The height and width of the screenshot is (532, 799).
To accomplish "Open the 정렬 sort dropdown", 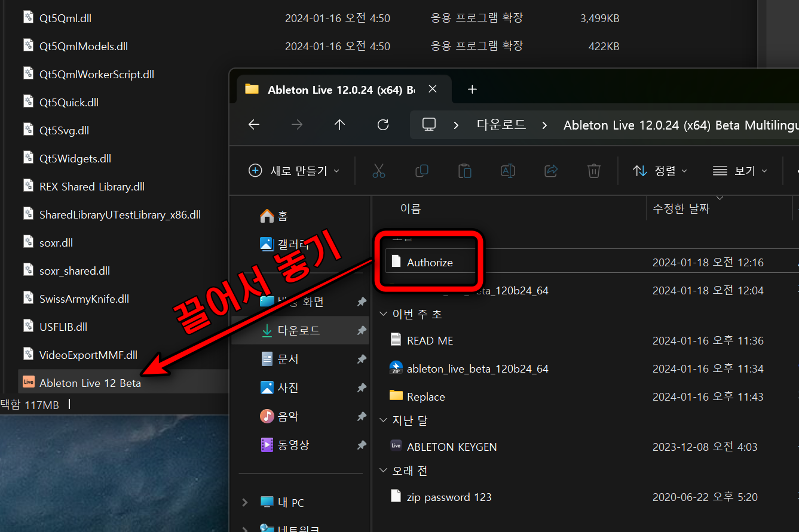I will click(660, 171).
